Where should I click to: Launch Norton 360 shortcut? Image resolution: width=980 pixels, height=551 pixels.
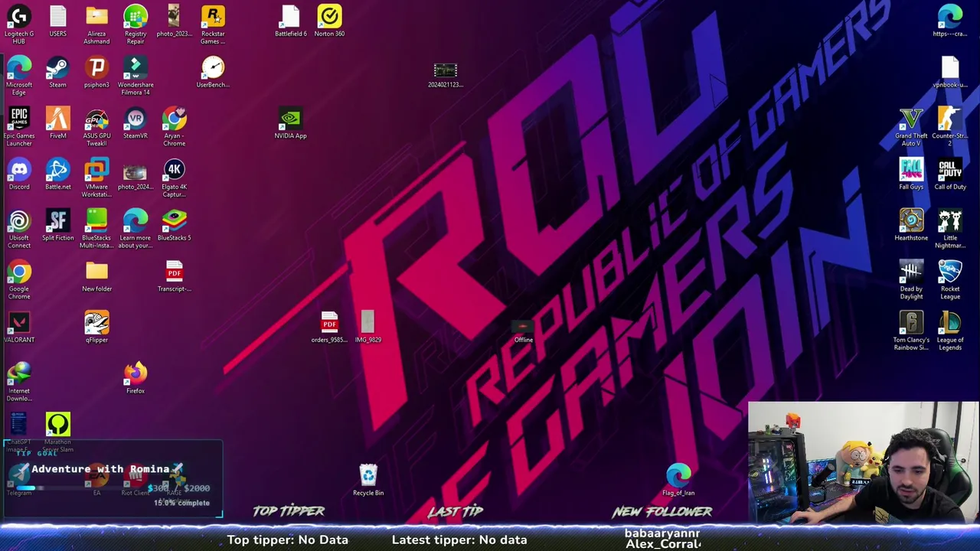329,21
